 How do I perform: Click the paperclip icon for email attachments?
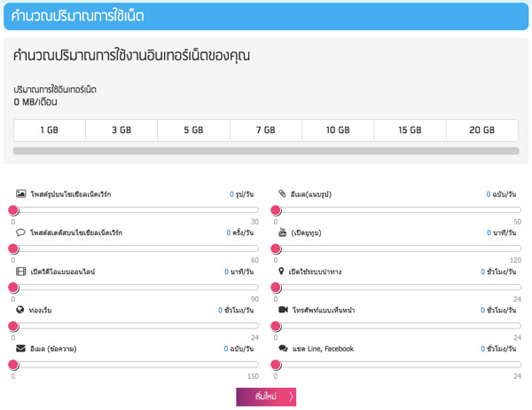point(282,193)
